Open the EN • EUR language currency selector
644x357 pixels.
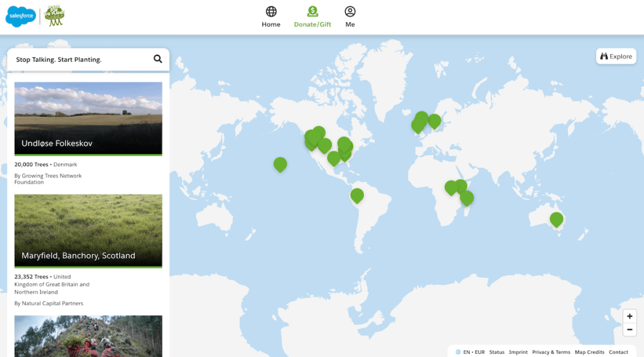coord(470,352)
